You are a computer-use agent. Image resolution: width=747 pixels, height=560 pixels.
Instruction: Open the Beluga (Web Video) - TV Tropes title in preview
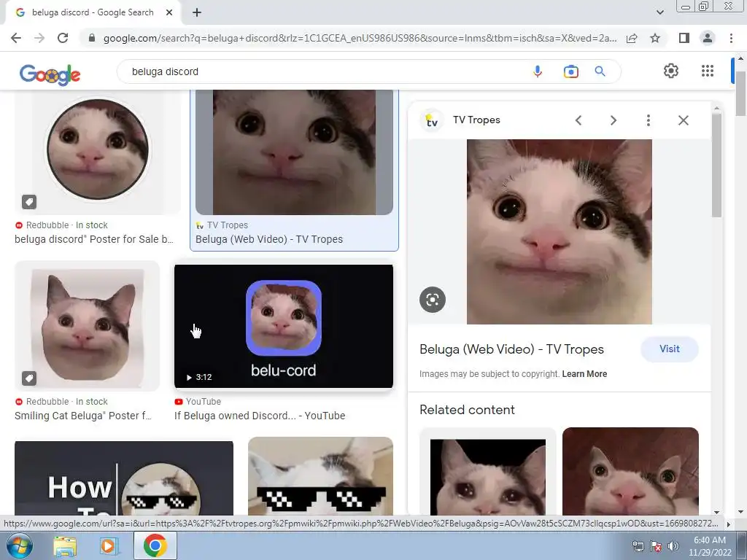(x=511, y=349)
